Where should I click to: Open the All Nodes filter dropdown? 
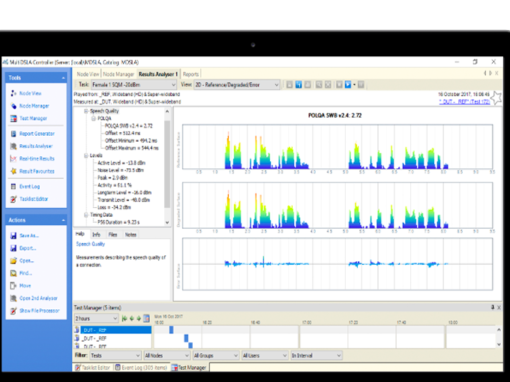click(167, 356)
